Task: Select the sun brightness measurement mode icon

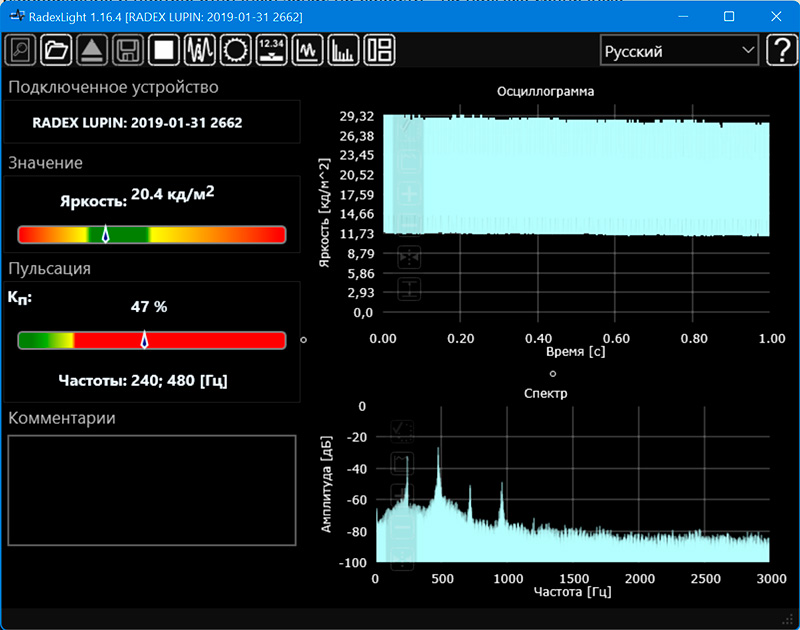Action: (236, 49)
